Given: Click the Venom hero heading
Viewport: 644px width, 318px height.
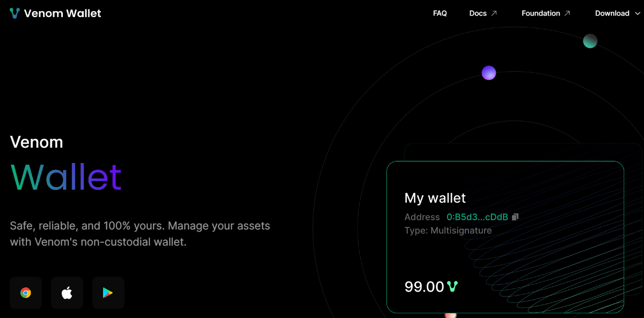Looking at the screenshot, I should [x=36, y=142].
